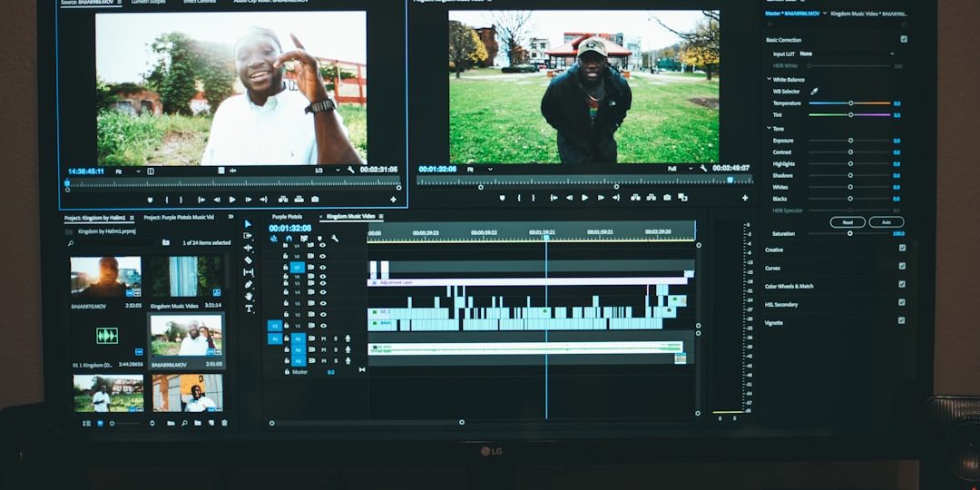Switch to the Purple Pistols timeline tab
This screenshot has width=980, height=490.
pyautogui.click(x=287, y=217)
